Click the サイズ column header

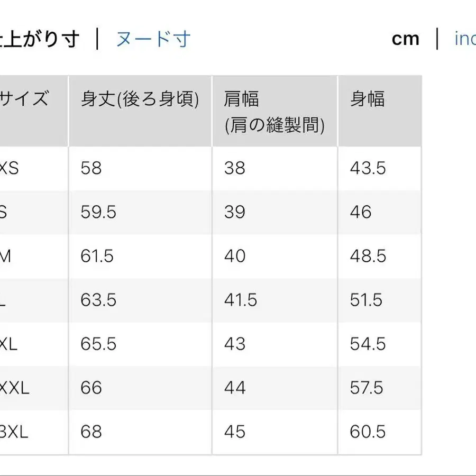click(24, 98)
